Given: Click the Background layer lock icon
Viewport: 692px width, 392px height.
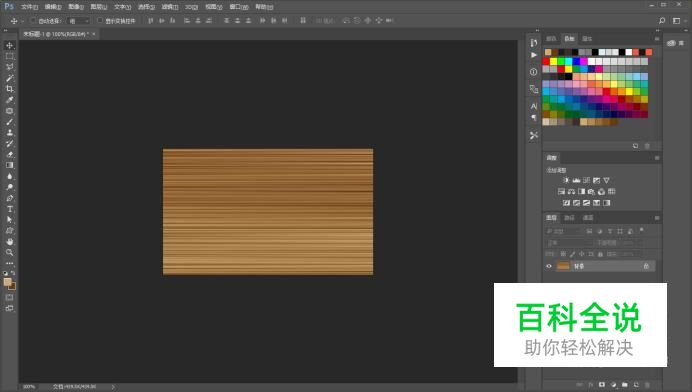Looking at the screenshot, I should (x=646, y=266).
